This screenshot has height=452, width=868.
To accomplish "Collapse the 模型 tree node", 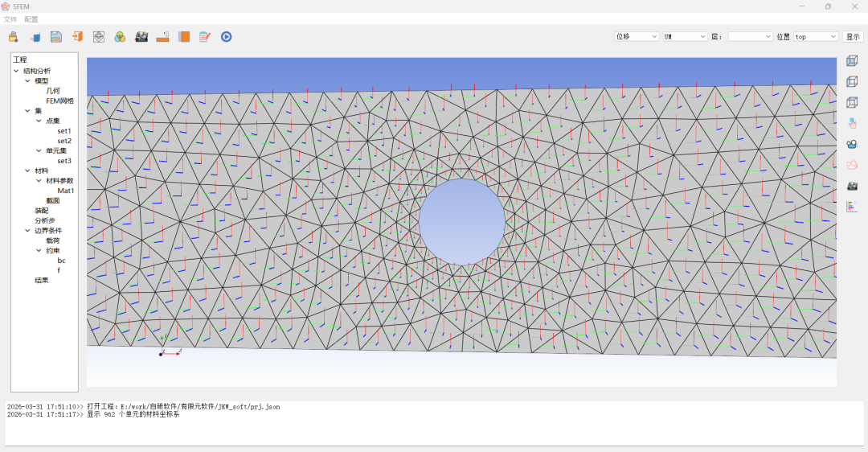I will [27, 81].
